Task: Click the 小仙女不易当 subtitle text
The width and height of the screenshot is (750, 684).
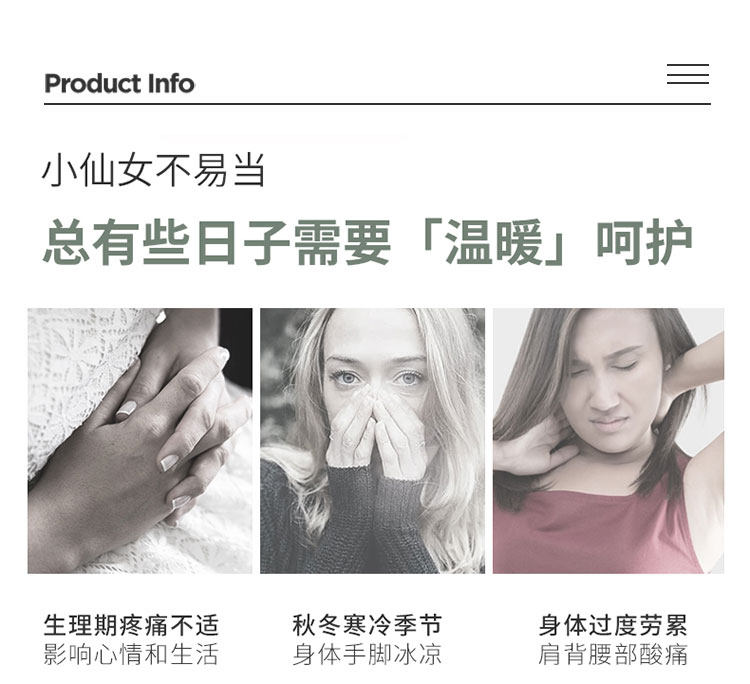Action: click(x=154, y=170)
